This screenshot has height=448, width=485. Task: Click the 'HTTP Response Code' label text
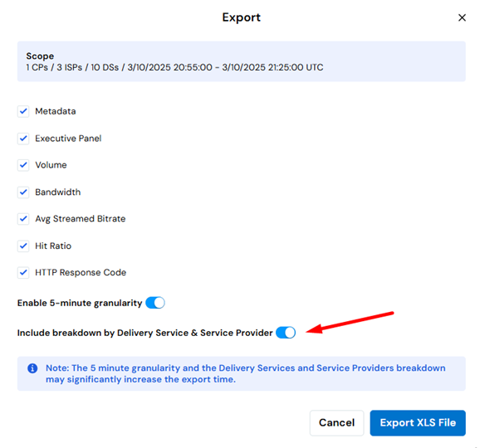click(x=81, y=272)
